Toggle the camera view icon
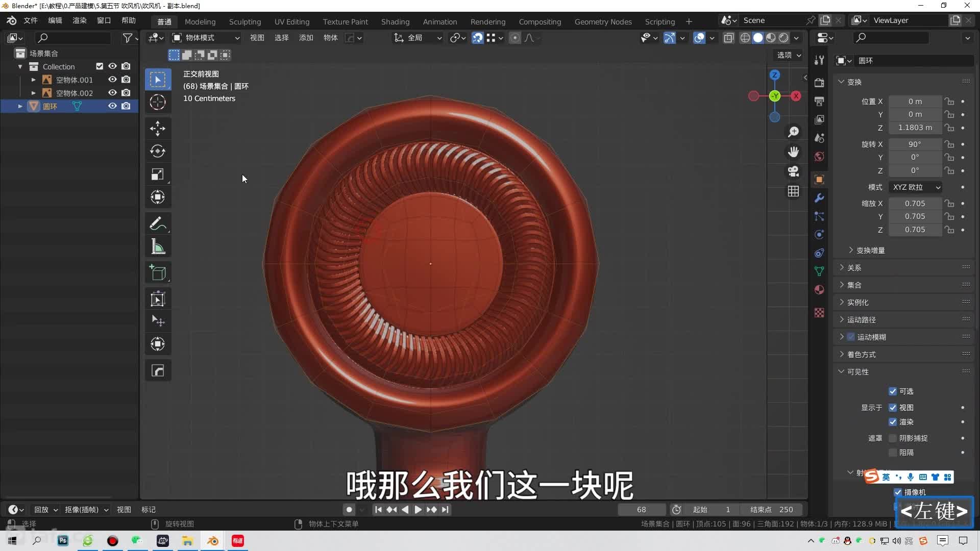This screenshot has height=551, width=980. point(793,171)
